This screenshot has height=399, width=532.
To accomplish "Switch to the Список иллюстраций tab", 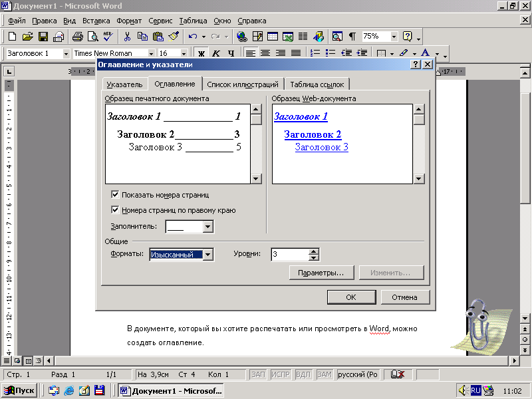I will click(x=243, y=84).
